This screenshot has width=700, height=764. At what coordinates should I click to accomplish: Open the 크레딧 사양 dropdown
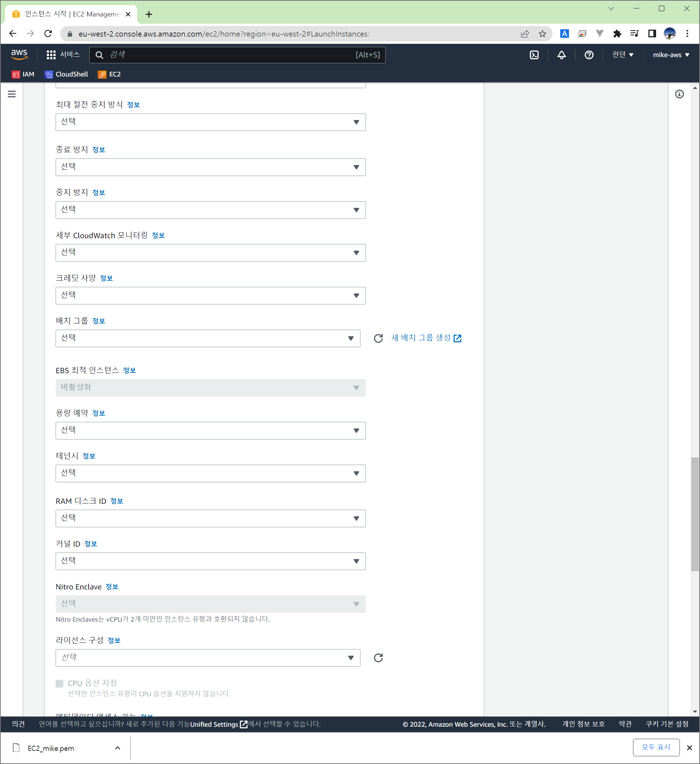(210, 296)
